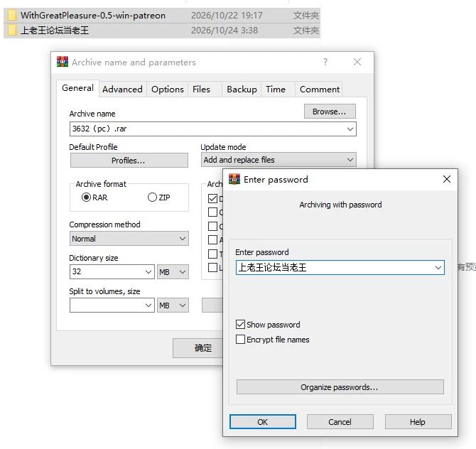The height and width of the screenshot is (449, 476).
Task: Open the Update mode dropdown
Action: point(278,160)
